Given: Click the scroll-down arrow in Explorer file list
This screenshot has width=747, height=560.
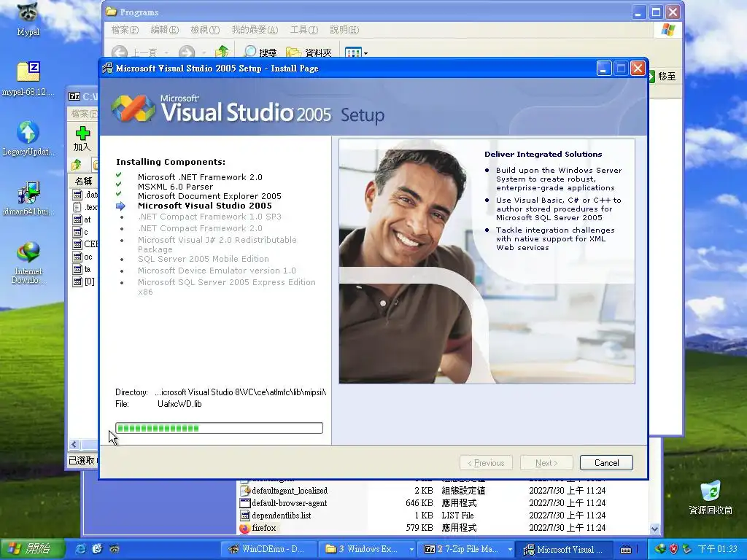Looking at the screenshot, I should (x=654, y=529).
